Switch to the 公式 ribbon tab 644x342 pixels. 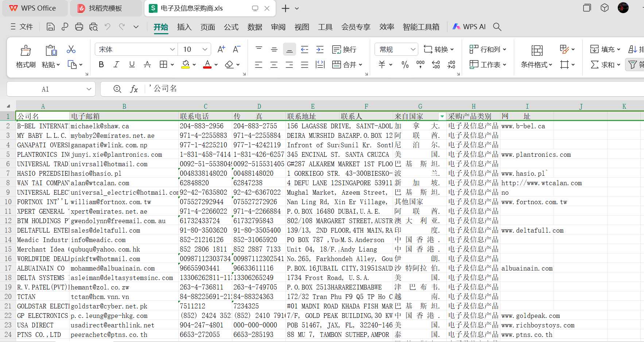click(x=231, y=27)
